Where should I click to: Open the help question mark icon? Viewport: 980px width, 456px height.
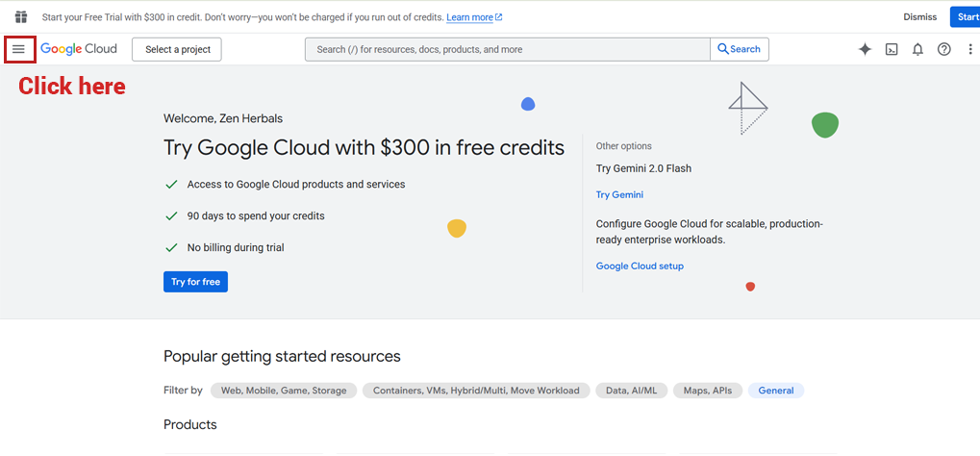click(943, 49)
